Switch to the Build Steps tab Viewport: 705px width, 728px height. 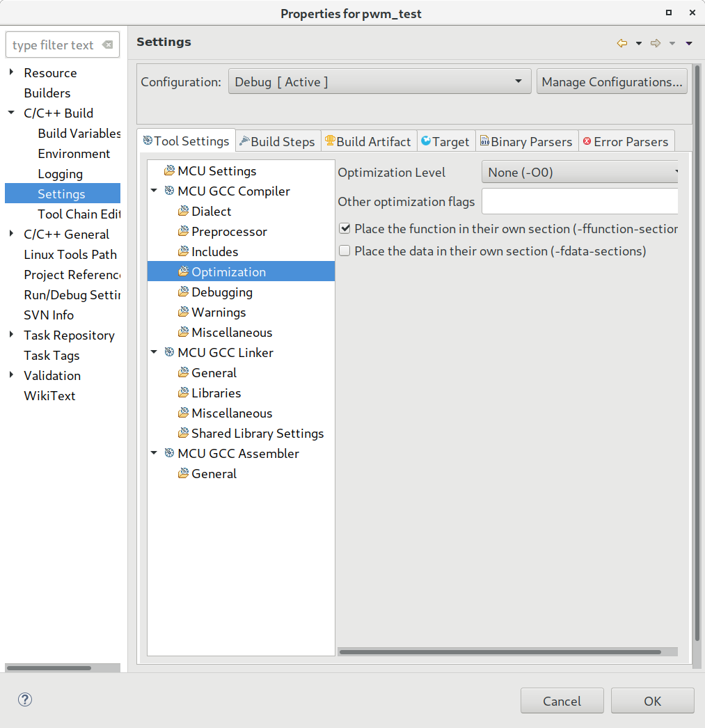(x=278, y=141)
